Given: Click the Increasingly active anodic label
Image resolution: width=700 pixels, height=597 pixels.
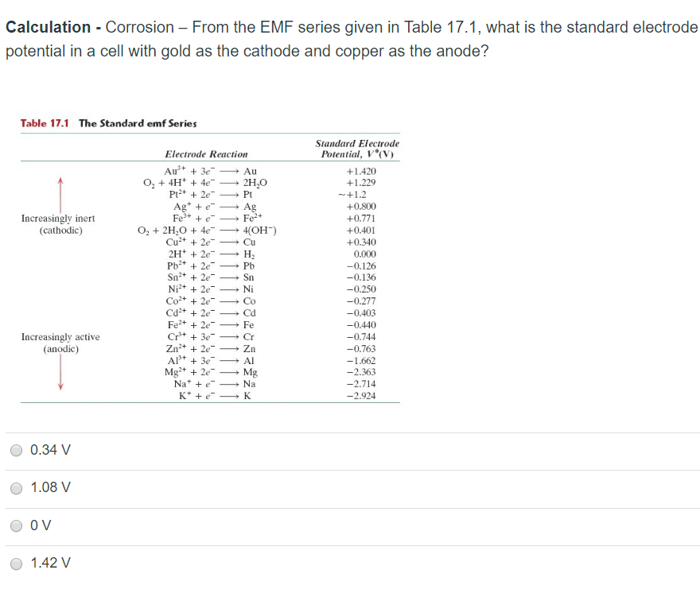Looking at the screenshot, I should point(58,342).
